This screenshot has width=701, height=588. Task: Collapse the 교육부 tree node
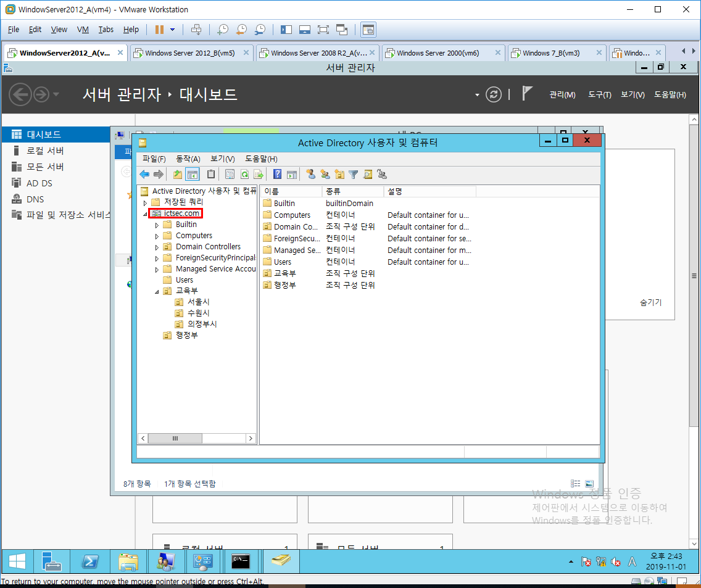(x=157, y=292)
